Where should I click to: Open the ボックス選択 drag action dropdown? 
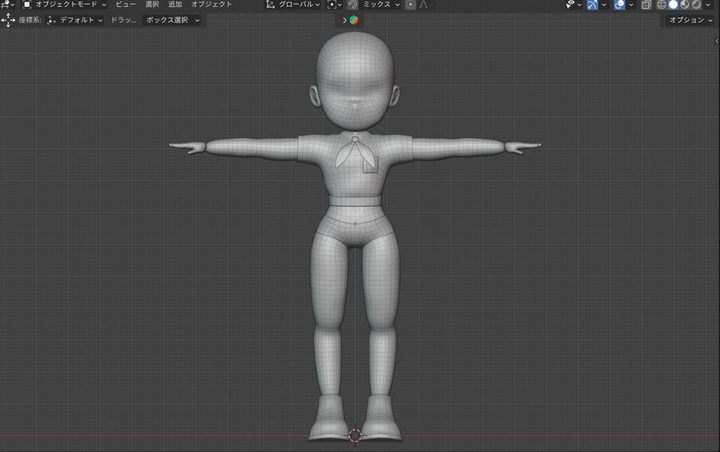click(x=172, y=20)
